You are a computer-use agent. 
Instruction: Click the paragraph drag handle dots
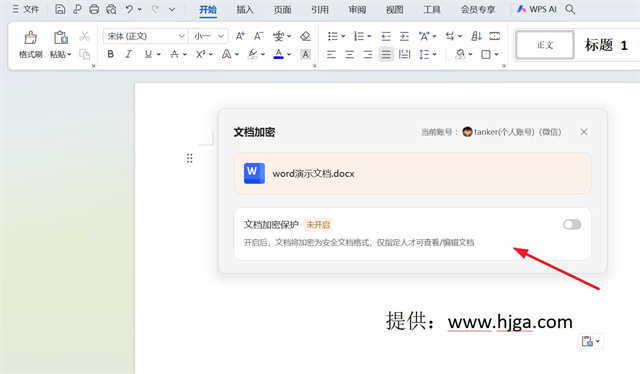[x=189, y=158]
